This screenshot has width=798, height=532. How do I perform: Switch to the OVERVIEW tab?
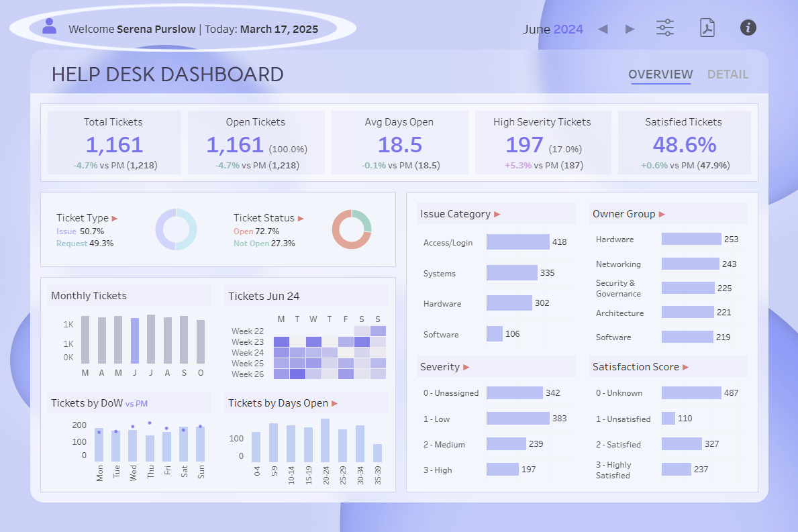click(x=660, y=74)
